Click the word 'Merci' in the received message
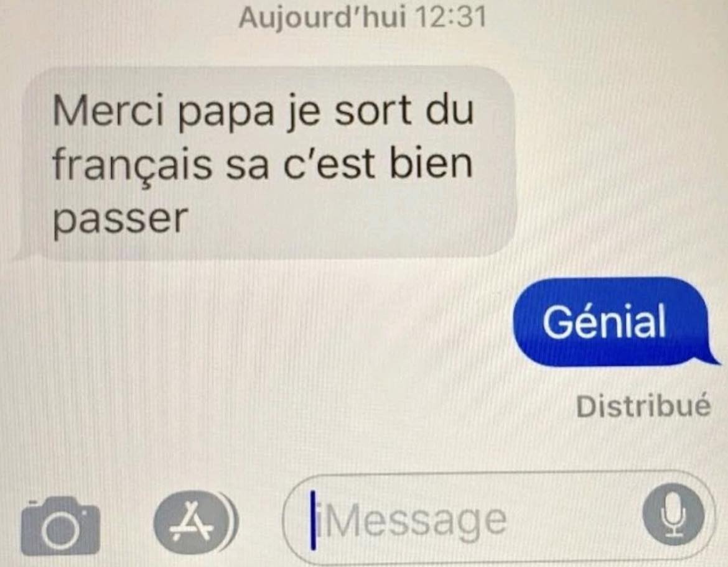728x567 pixels. 109,111
